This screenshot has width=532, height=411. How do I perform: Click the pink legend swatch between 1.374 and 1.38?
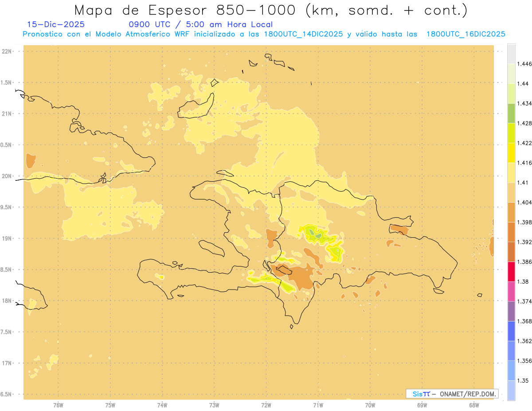(511, 291)
